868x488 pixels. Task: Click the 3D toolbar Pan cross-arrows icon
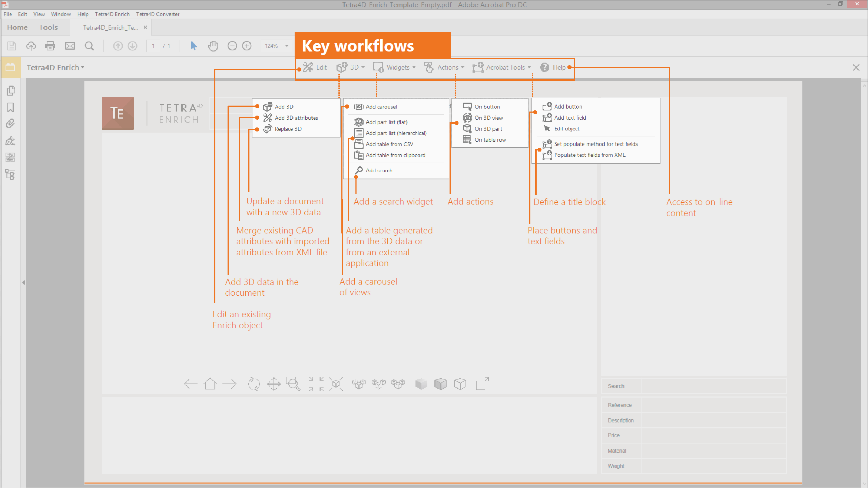(x=274, y=384)
